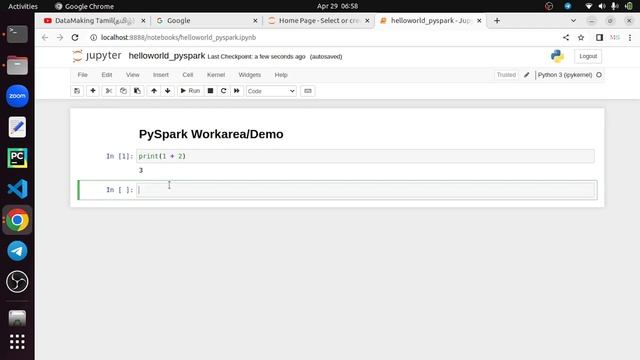Restart kernel and run all fast-forward icon

point(237,91)
